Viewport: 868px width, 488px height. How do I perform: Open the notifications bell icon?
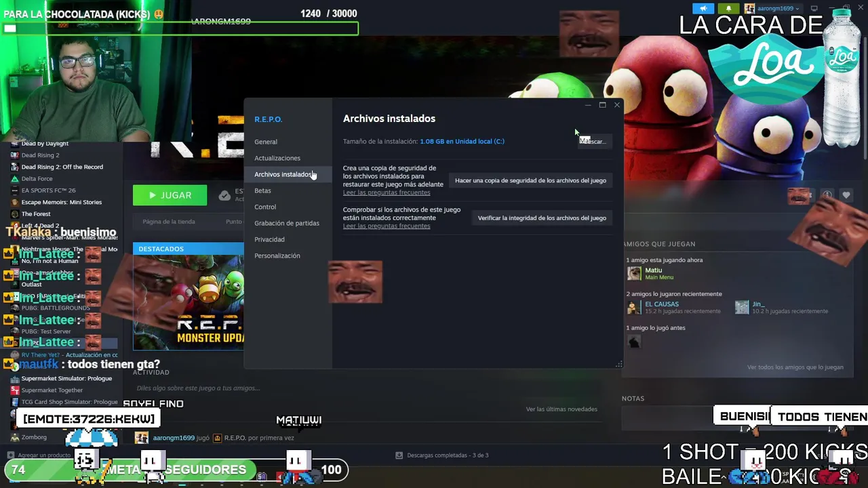click(728, 9)
